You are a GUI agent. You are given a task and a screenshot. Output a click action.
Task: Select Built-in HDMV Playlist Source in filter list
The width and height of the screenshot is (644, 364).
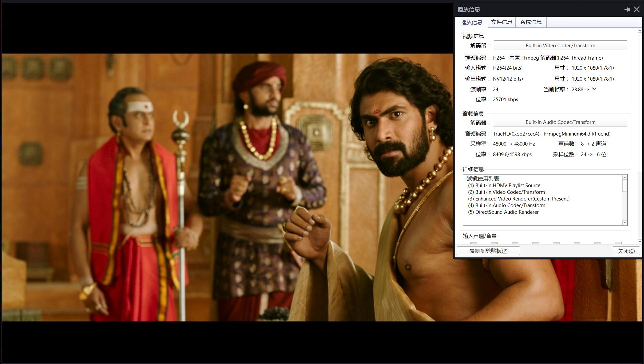(507, 185)
